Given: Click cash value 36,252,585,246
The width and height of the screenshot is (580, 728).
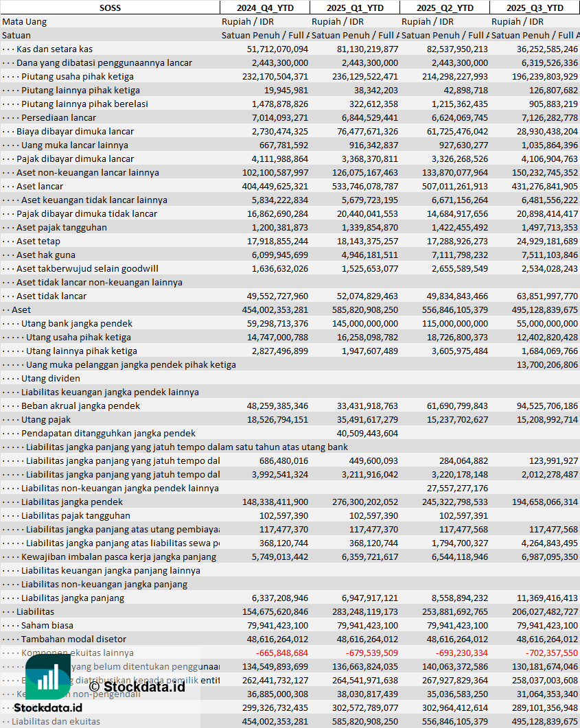Looking at the screenshot, I should point(547,49).
